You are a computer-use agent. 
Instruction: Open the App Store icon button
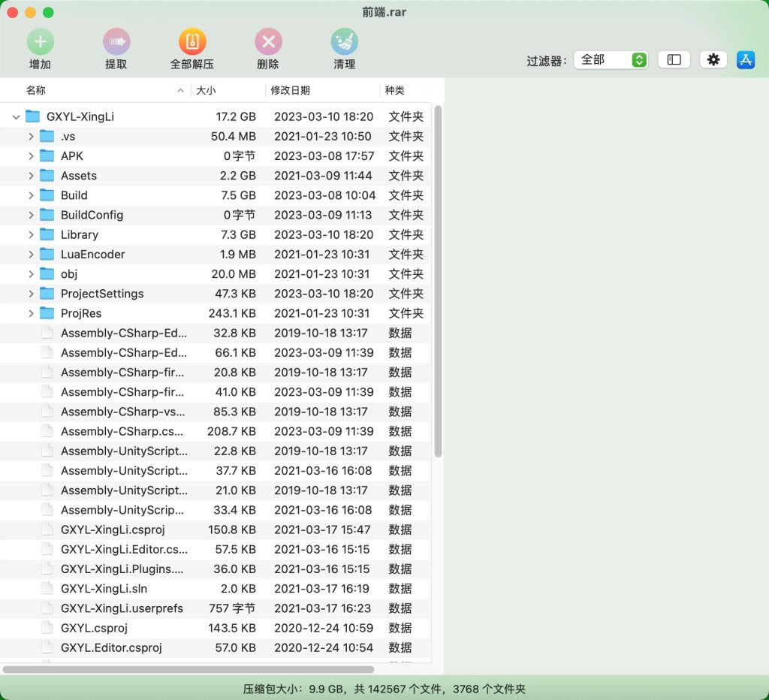(745, 59)
